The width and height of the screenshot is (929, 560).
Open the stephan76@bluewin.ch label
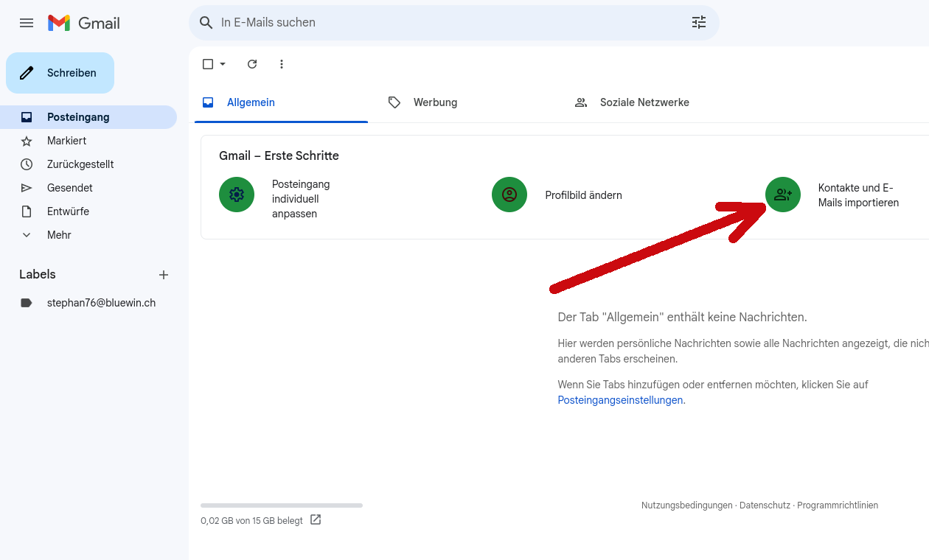[101, 303]
